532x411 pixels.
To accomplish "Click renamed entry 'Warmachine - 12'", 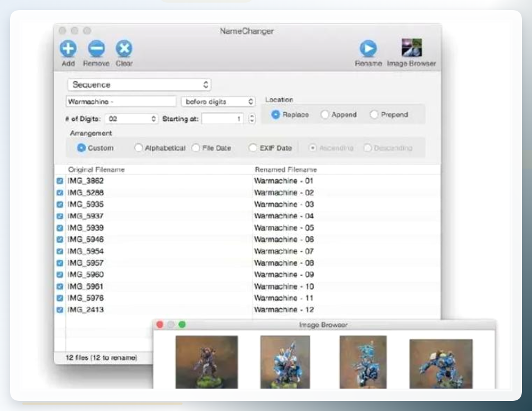I will pos(284,310).
